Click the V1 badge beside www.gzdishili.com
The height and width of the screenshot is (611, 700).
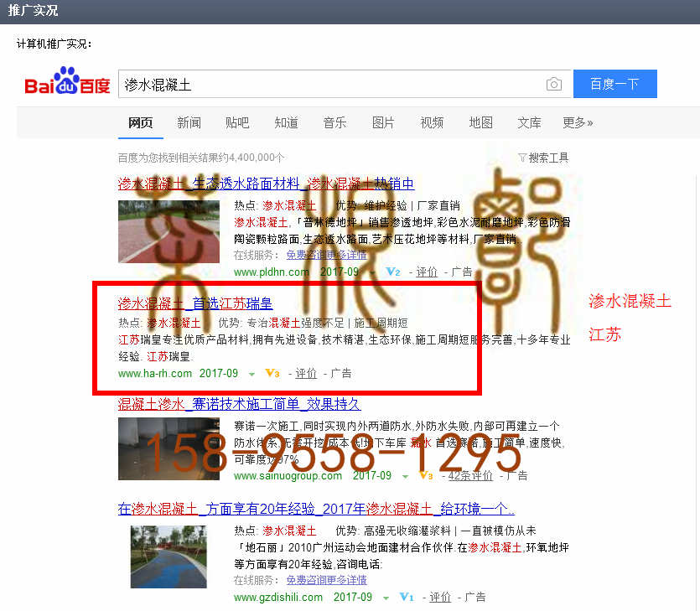click(407, 598)
